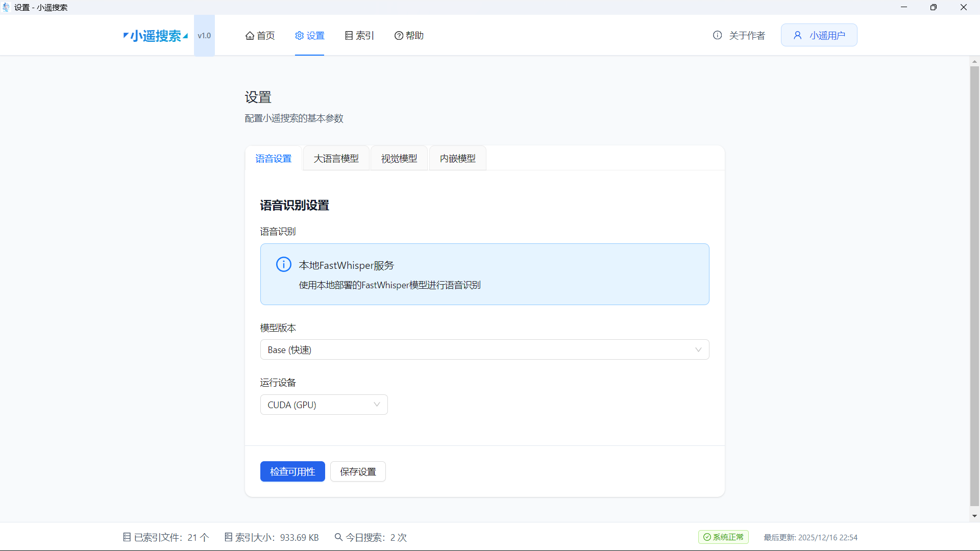
Task: Click the user icon inside the 小遥用户 button
Action: click(x=798, y=35)
